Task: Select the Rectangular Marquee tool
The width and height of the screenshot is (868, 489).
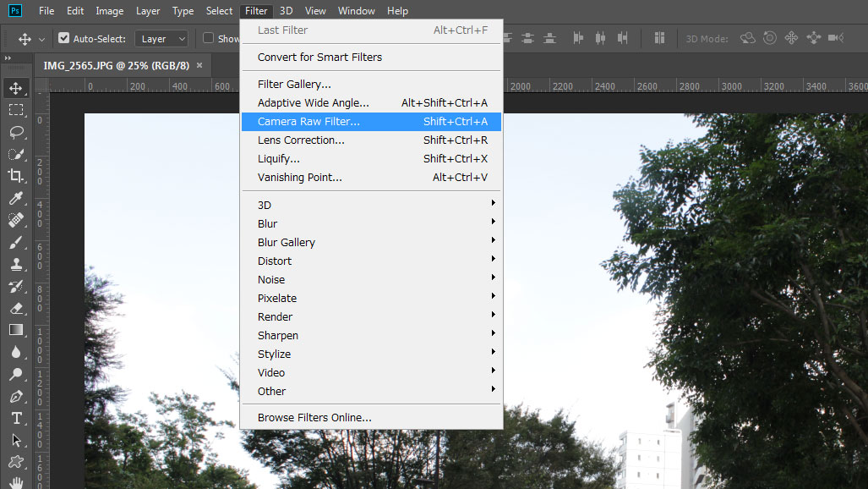Action: coord(16,110)
